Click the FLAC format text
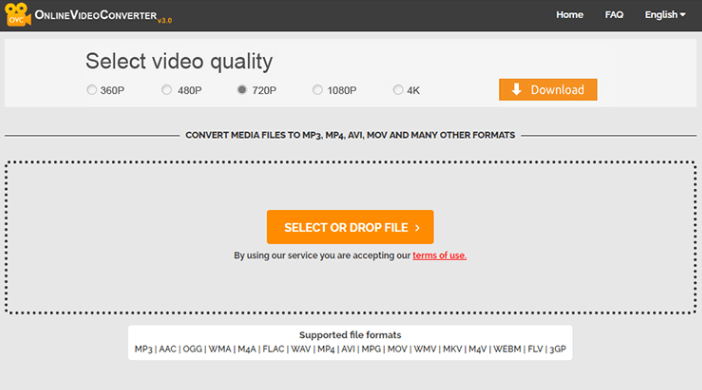 273,349
